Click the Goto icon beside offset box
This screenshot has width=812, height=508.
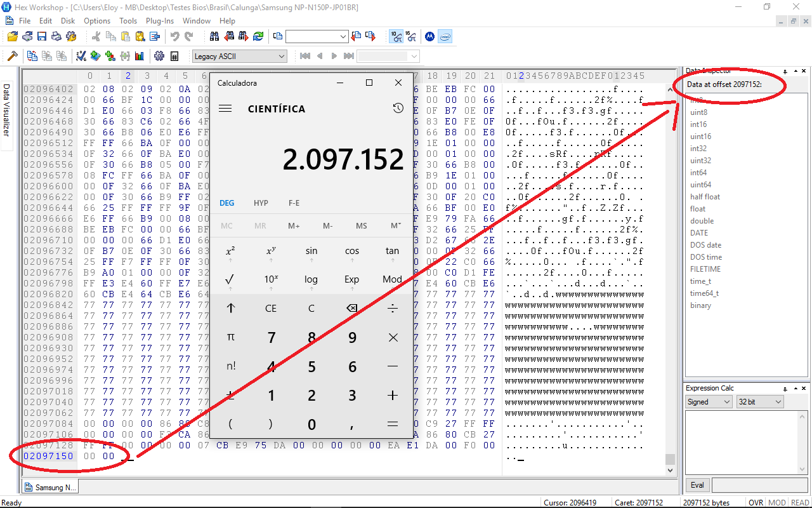point(278,36)
